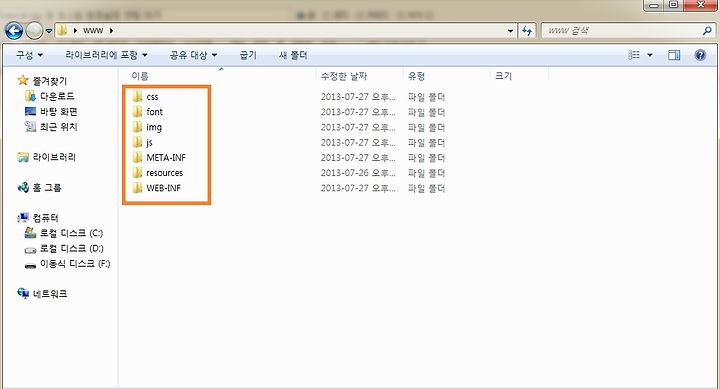Screen dimensions: 720x389
Task: Go back with the blue Back arrow
Action: point(14,31)
